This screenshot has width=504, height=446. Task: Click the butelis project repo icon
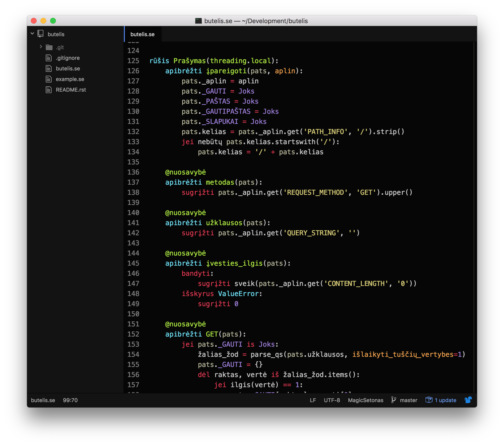click(40, 34)
